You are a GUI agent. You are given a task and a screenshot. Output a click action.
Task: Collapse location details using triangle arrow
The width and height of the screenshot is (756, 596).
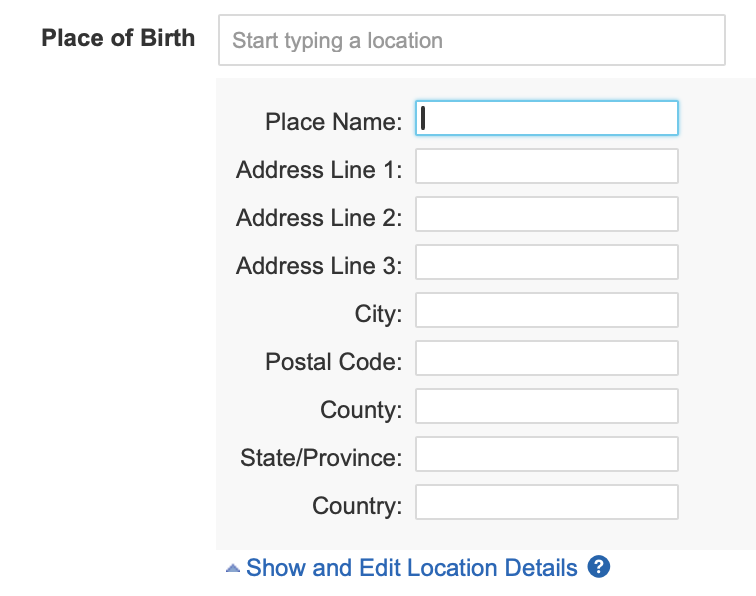click(232, 568)
